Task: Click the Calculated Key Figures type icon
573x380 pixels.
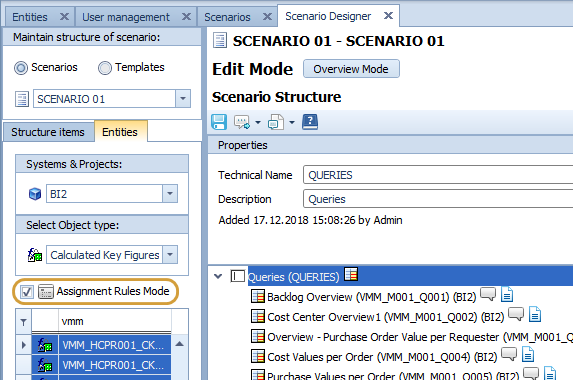Action: tap(35, 255)
